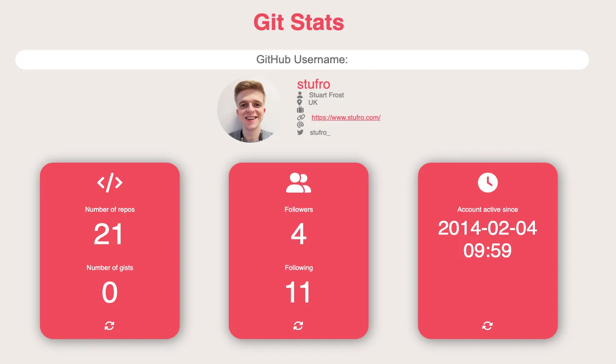
Task: Click the @ email icon
Action: point(300,125)
